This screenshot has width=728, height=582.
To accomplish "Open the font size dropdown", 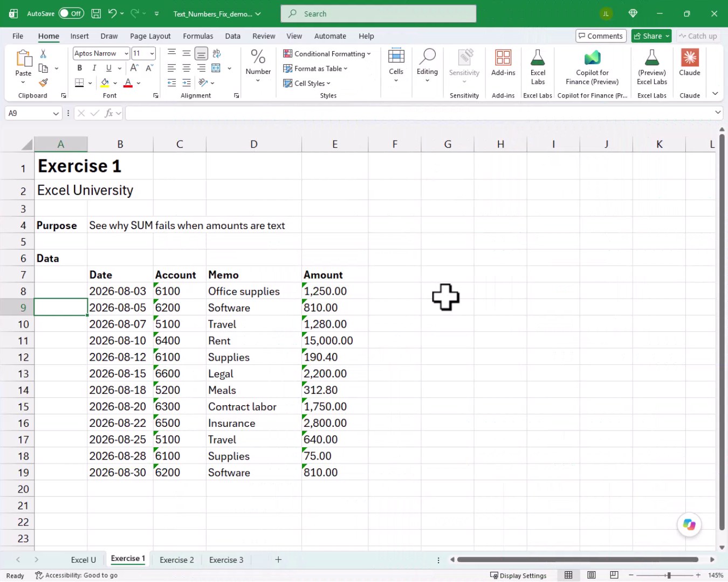I will [152, 53].
